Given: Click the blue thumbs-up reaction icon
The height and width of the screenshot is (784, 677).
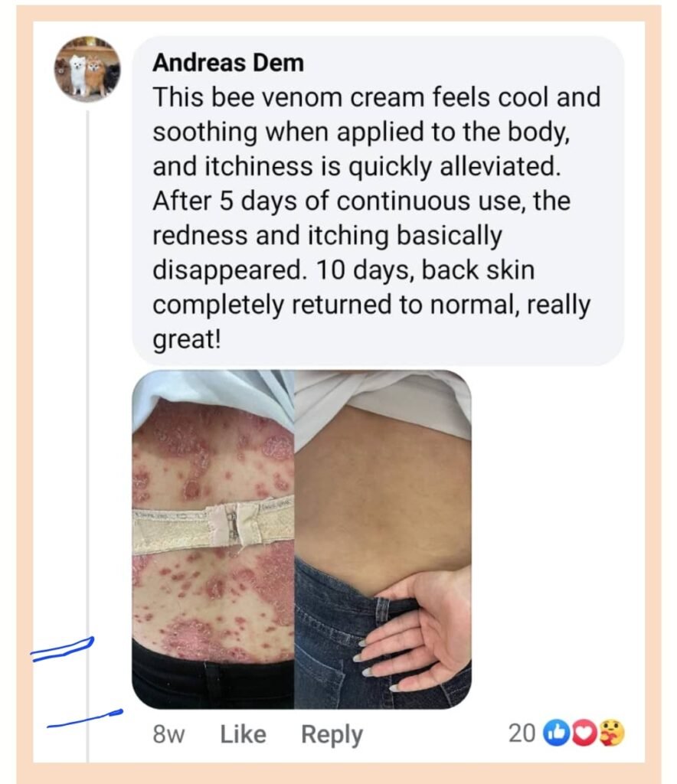Looking at the screenshot, I should [554, 733].
